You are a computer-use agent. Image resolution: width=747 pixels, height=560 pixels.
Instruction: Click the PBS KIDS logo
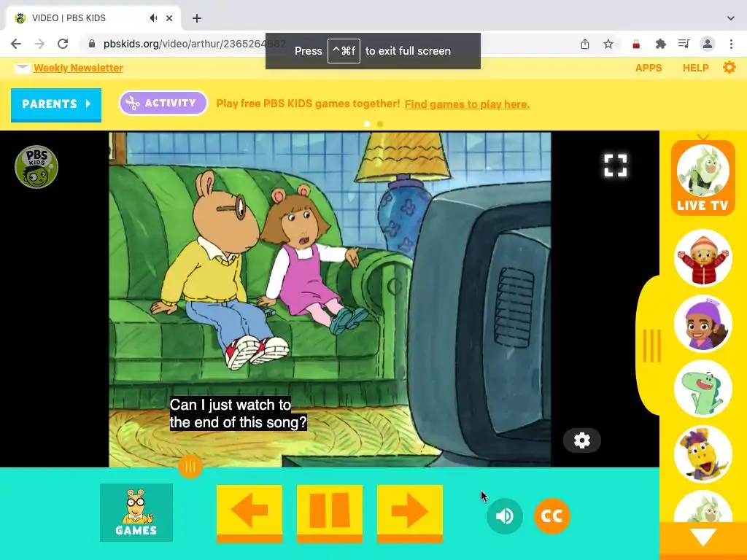point(36,167)
